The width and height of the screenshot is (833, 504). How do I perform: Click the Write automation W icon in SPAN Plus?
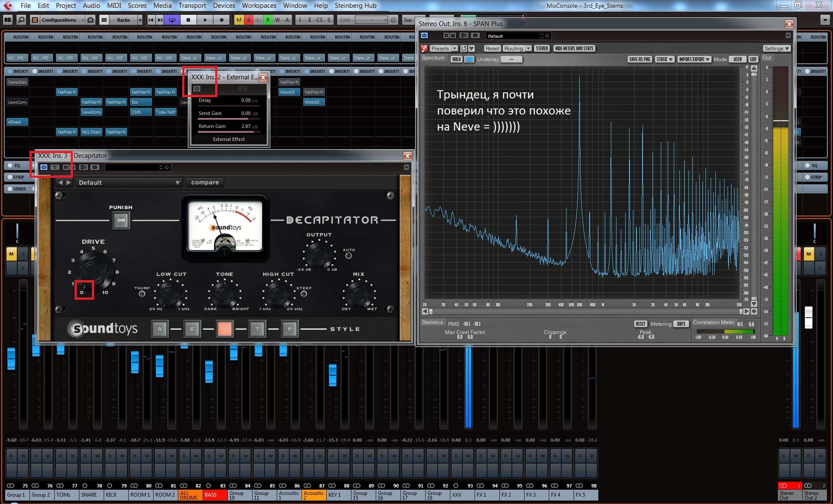453,36
